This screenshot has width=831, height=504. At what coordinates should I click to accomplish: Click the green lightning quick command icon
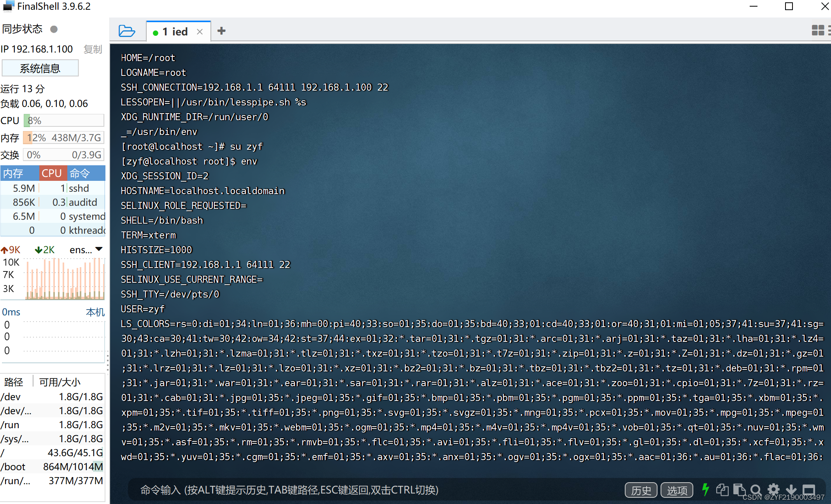705,490
